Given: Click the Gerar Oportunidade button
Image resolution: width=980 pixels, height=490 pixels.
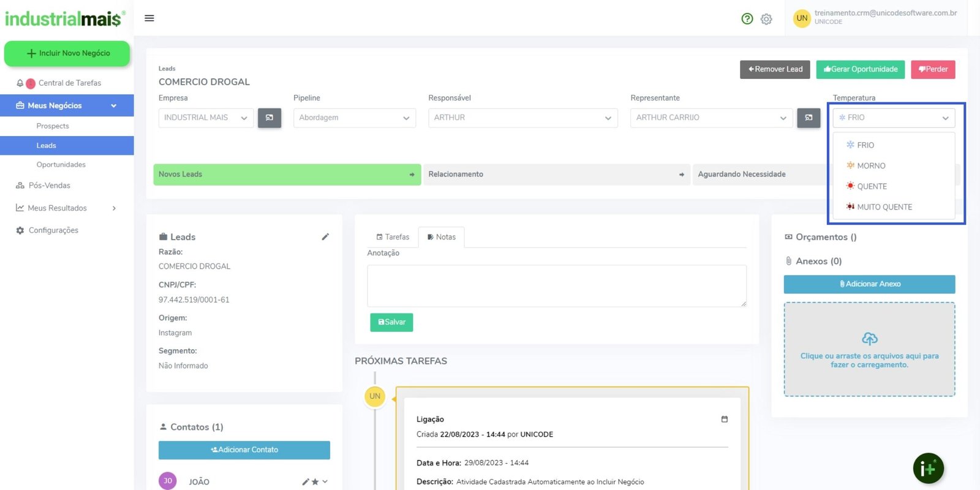Looking at the screenshot, I should pyautogui.click(x=861, y=69).
